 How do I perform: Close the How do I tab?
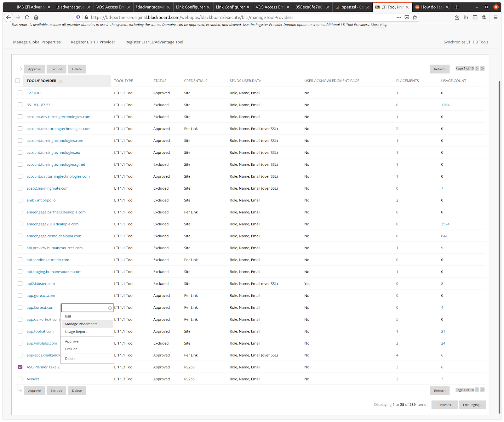tap(447, 7)
